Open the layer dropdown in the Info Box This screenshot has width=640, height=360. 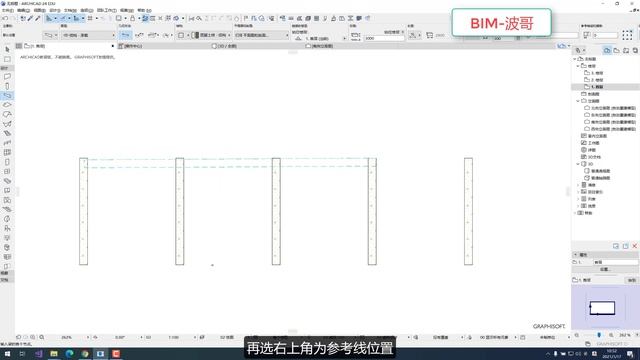[x=88, y=36]
